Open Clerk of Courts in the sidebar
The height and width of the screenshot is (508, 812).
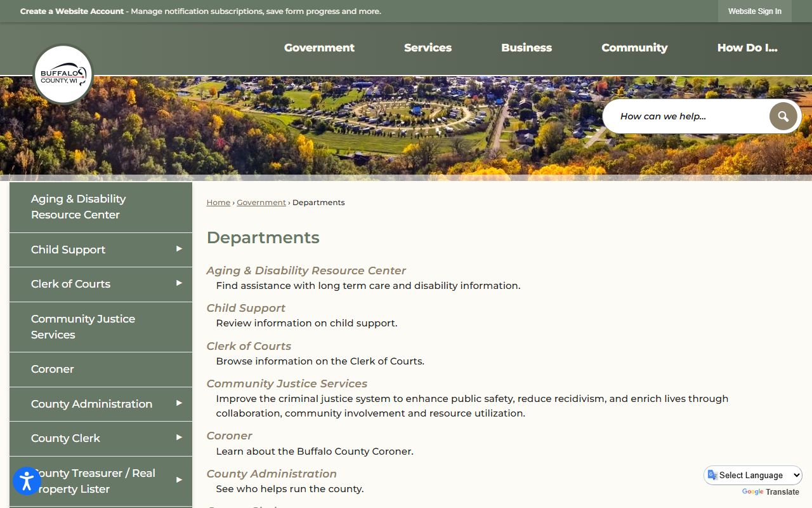pos(101,284)
